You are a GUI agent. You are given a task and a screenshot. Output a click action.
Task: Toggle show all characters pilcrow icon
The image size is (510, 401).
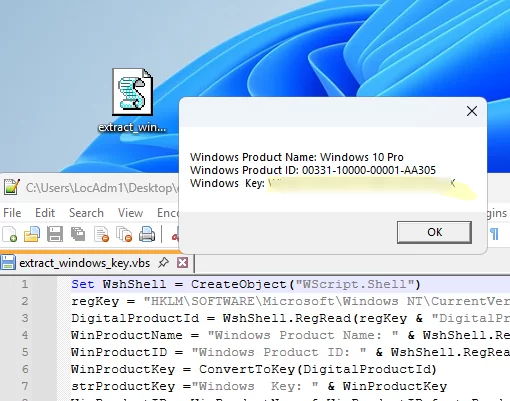coord(495,234)
